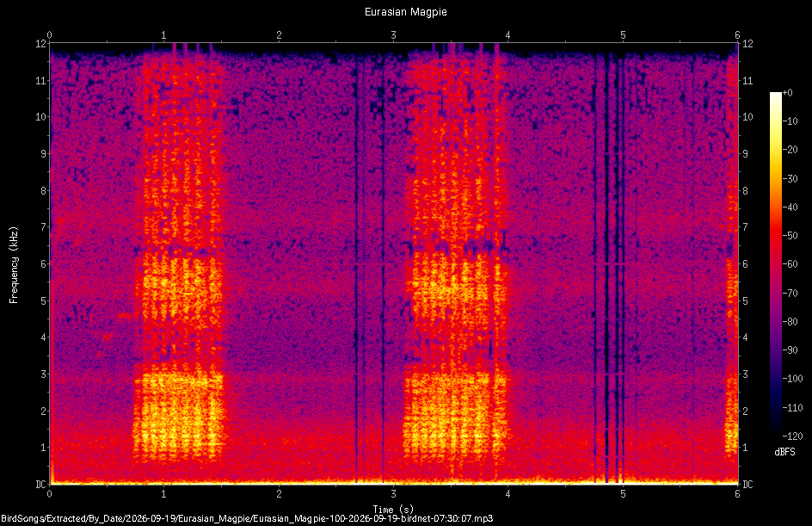Image resolution: width=812 pixels, height=526 pixels.
Task: Click "6" on the left frequency axis
Action: [x=43, y=264]
